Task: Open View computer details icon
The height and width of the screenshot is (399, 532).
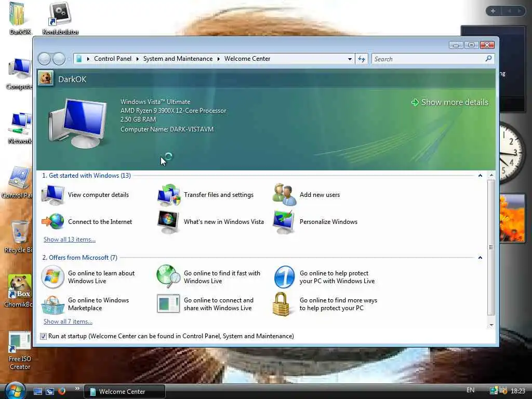Action: [x=52, y=195]
